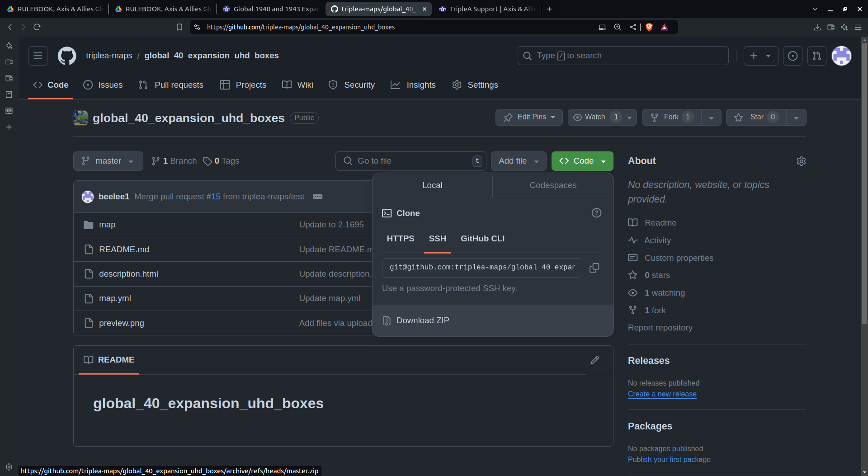Select HTTPS clone method
The height and width of the screenshot is (476, 868).
400,239
